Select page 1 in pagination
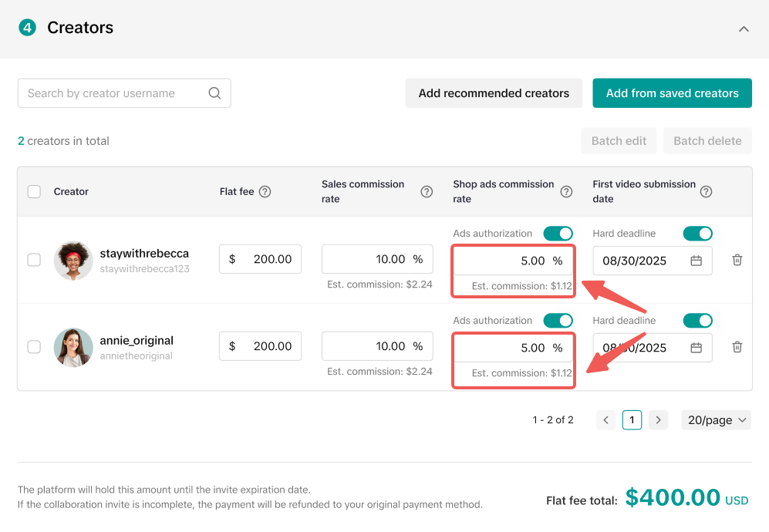769x532 pixels. pos(632,420)
